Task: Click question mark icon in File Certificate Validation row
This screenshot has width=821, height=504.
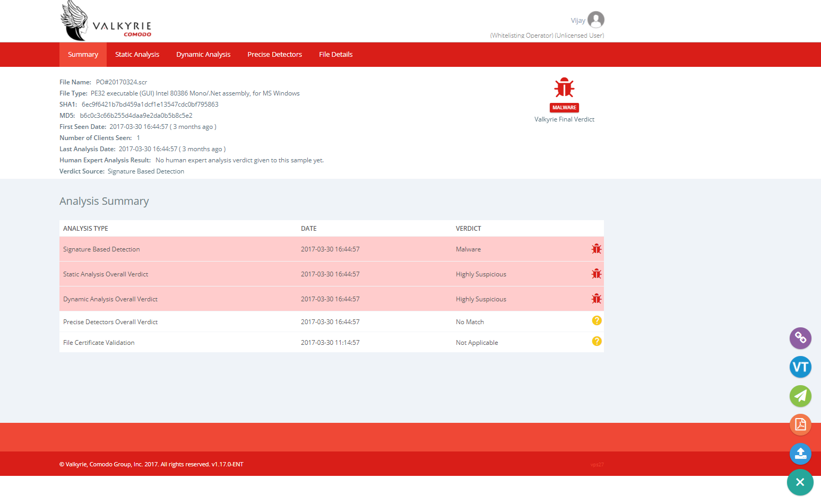Action: pyautogui.click(x=597, y=341)
